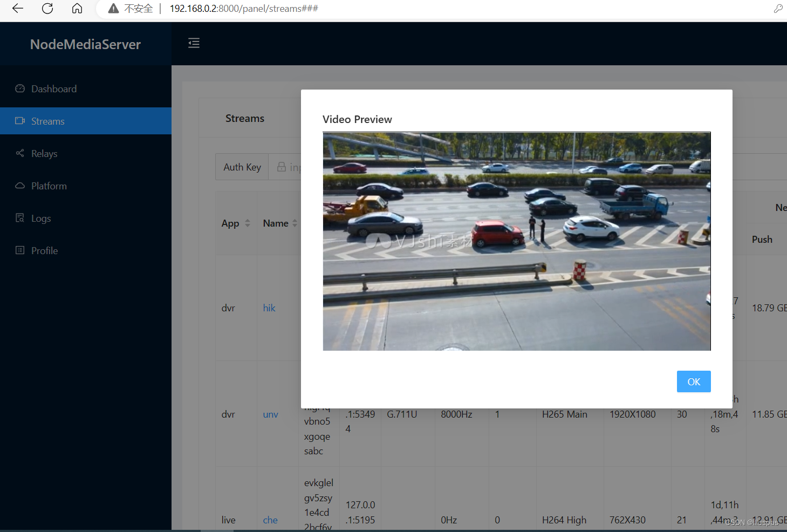Go to Platform section
The width and height of the screenshot is (787, 532).
(86, 186)
